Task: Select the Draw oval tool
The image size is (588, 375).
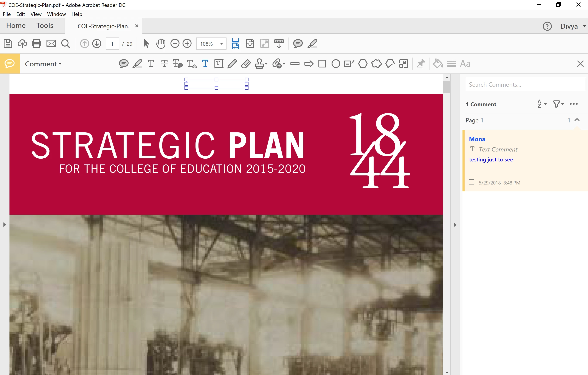Action: click(x=336, y=64)
